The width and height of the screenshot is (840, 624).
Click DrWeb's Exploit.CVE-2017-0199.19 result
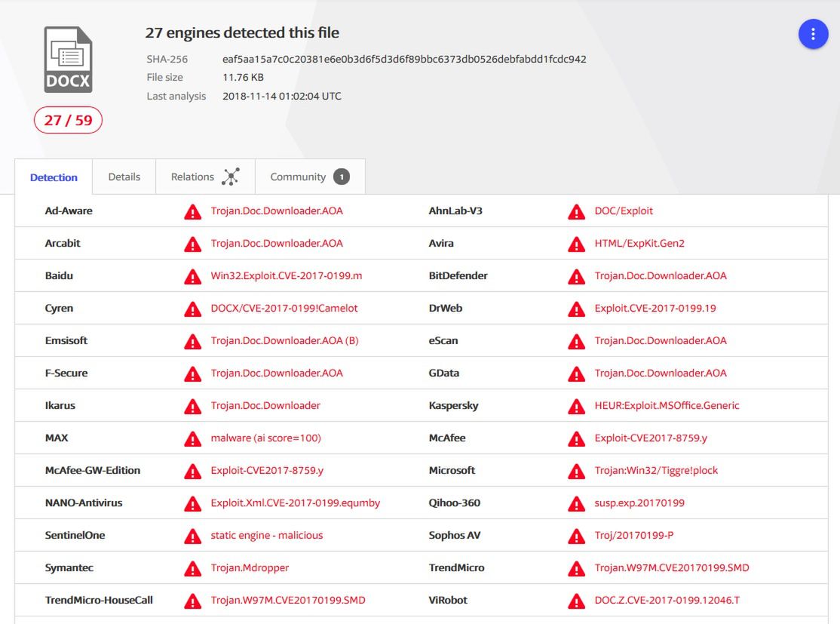[x=655, y=309]
